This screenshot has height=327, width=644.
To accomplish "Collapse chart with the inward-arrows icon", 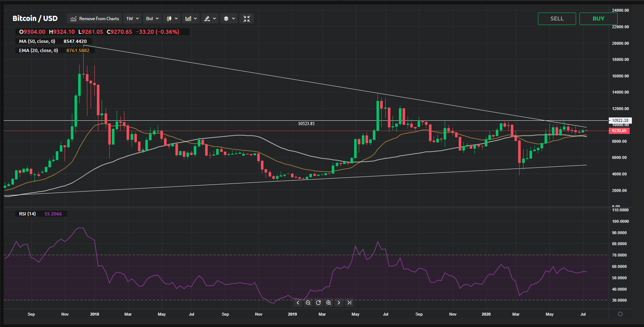I will click(247, 19).
